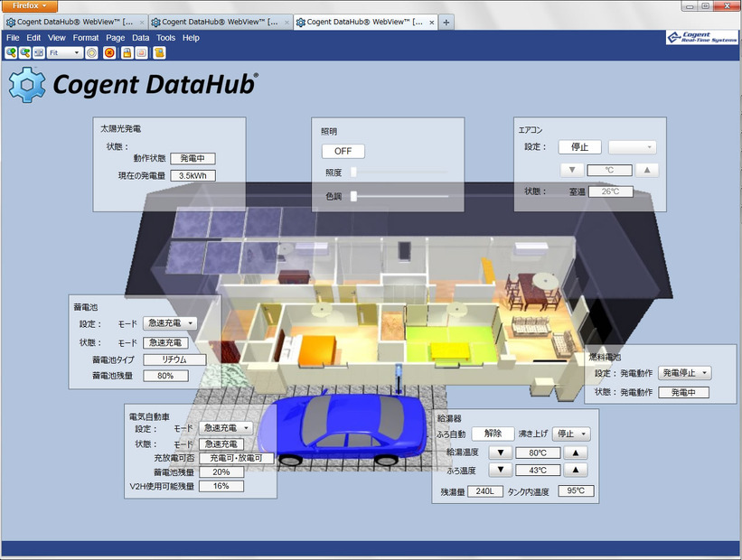Viewport: 742px width, 560px height.
Task: Click the blue electric car in the house view
Action: point(342,428)
